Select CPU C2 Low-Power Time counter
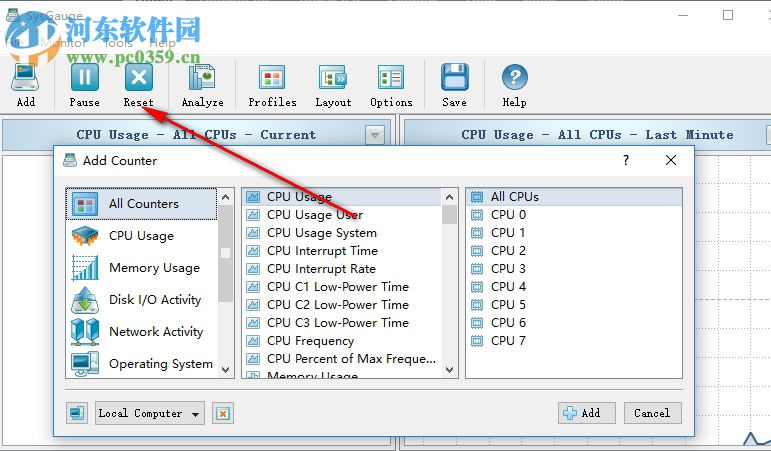This screenshot has width=771, height=451. [x=342, y=304]
